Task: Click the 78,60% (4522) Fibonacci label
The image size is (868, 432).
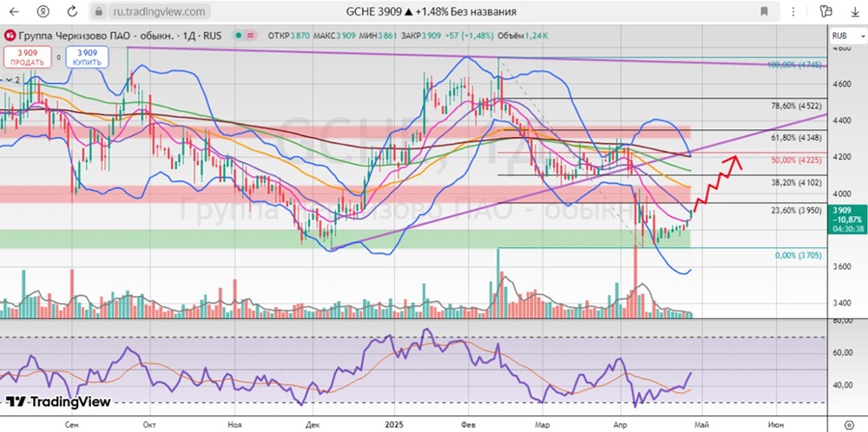Action: point(796,106)
